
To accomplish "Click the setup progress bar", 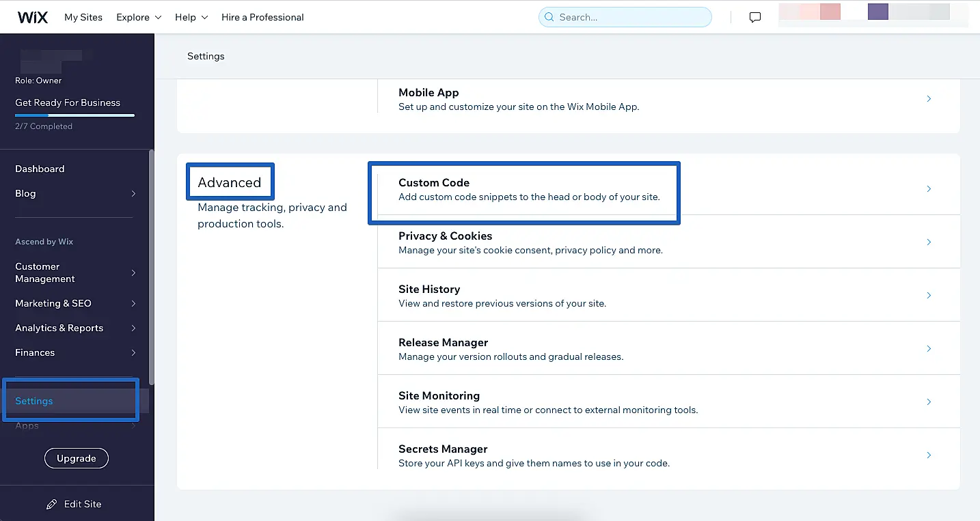I will click(x=74, y=115).
